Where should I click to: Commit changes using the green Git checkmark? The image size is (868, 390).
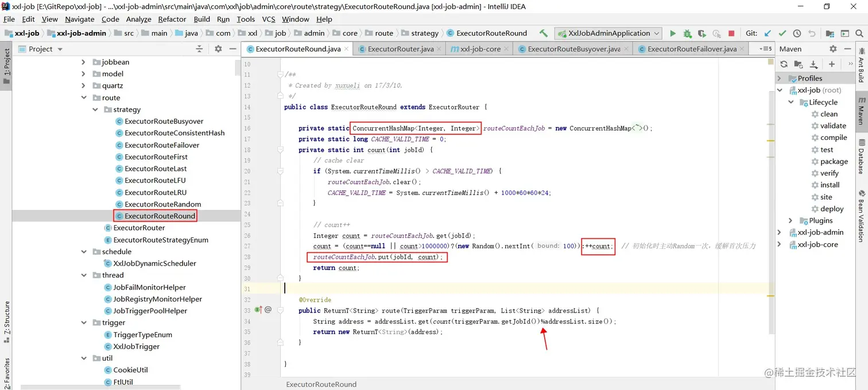click(782, 34)
